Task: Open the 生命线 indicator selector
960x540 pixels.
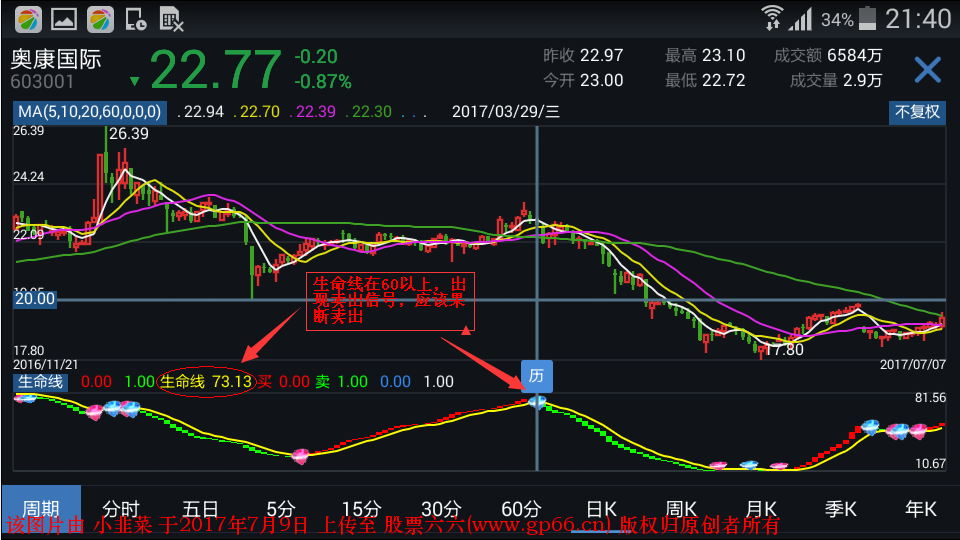Action: [x=39, y=381]
